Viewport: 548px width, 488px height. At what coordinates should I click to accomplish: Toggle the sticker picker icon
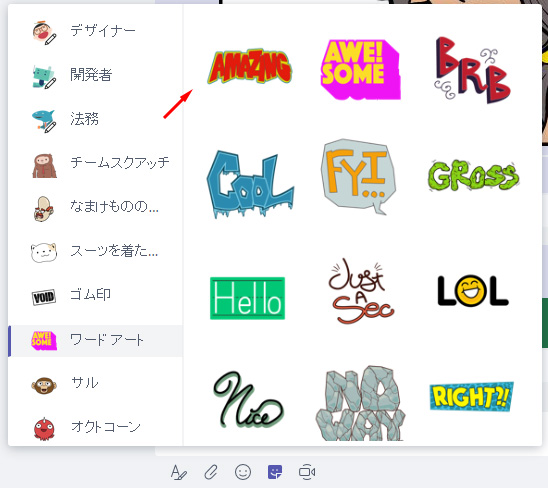point(275,472)
